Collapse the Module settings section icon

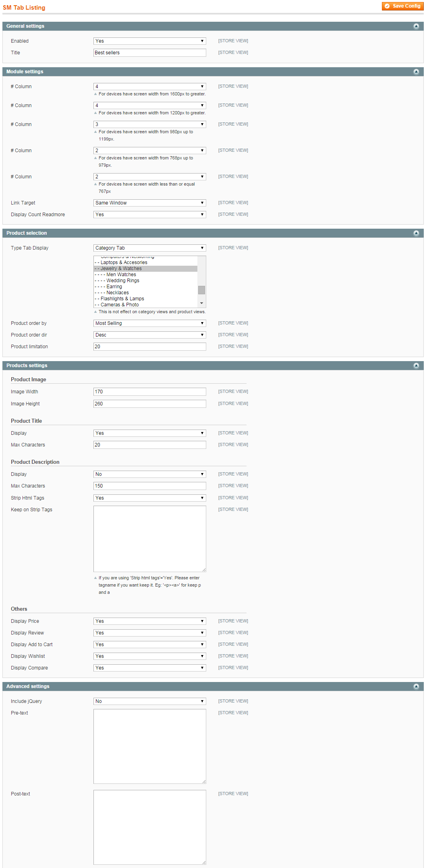tap(416, 72)
